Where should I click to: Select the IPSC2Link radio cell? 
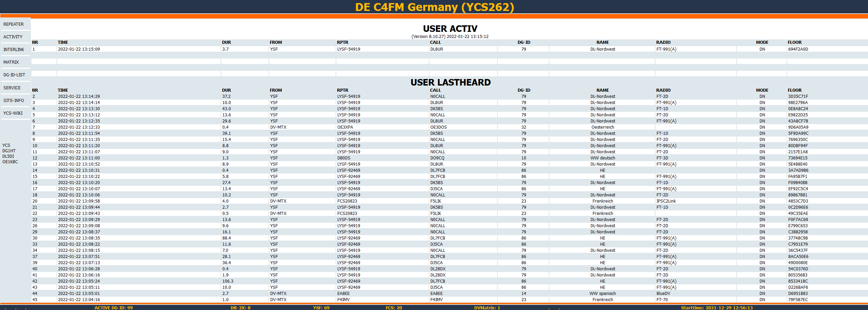pos(666,201)
